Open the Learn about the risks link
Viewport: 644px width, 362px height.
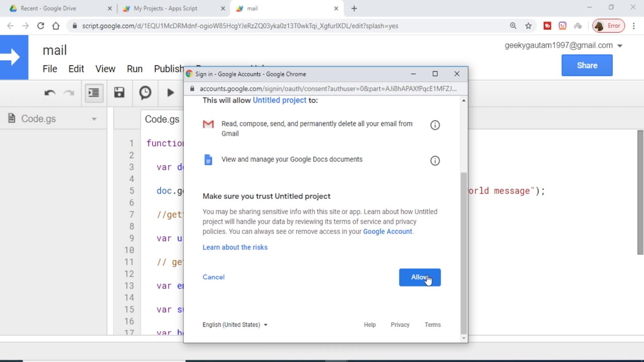(235, 247)
